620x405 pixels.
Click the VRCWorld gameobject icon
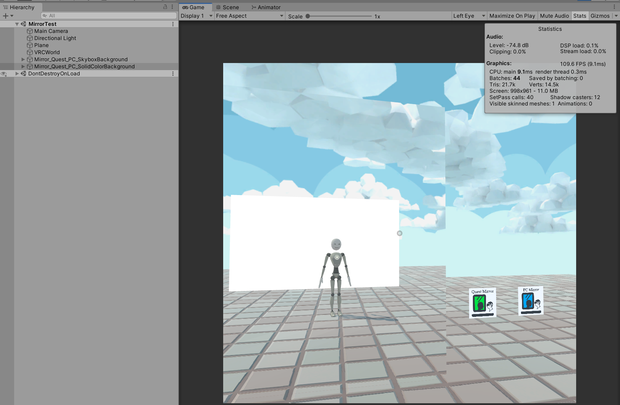(30, 52)
